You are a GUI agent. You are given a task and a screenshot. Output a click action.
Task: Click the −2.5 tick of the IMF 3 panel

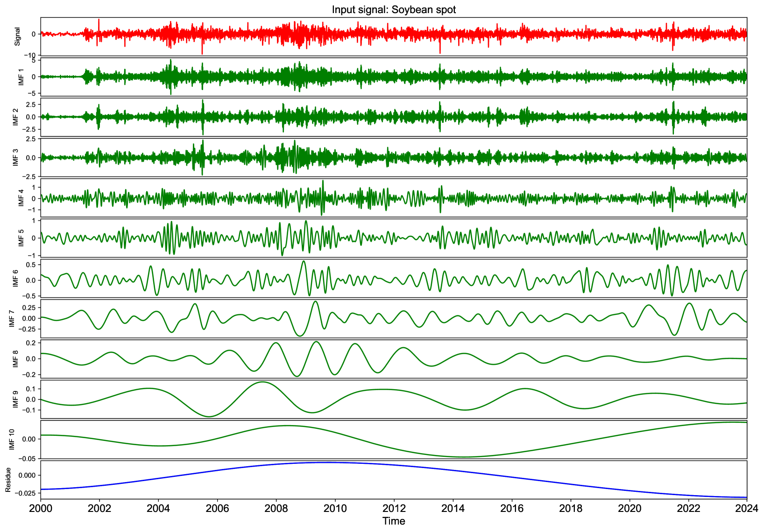(x=29, y=176)
